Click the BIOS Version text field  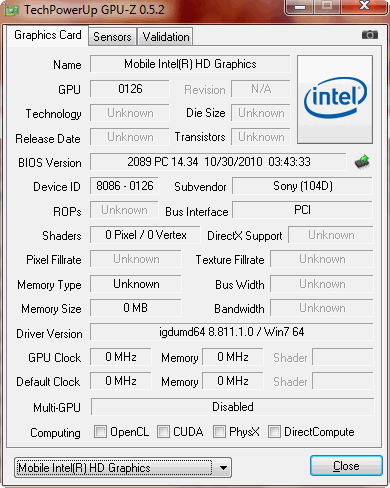click(219, 162)
